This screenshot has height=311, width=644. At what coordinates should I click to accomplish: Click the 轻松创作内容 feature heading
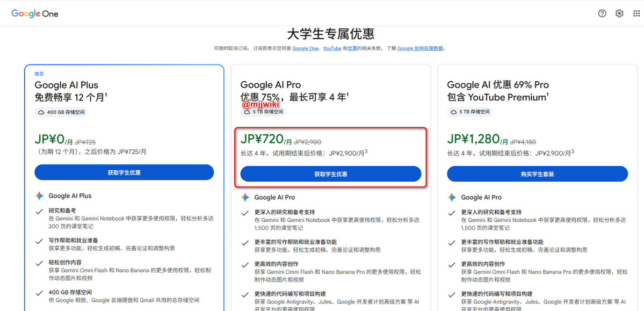point(65,263)
